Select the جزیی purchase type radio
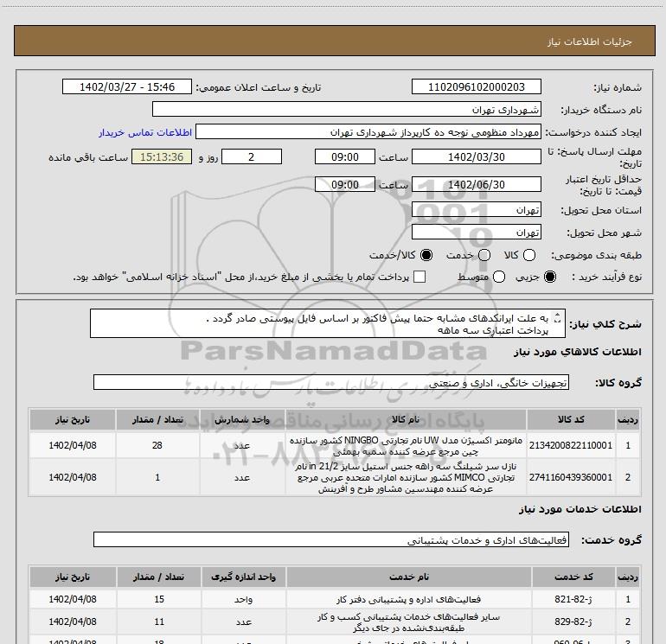The height and width of the screenshot is (644, 666). coord(550,277)
